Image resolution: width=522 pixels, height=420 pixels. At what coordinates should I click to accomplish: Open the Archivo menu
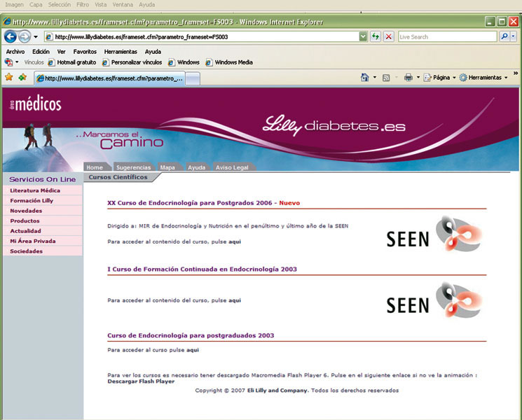15,52
